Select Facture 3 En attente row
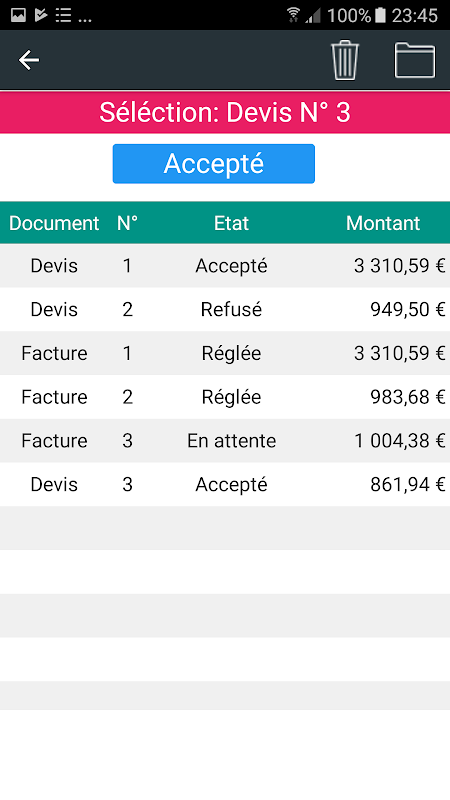This screenshot has height=800, width=450. (225, 441)
